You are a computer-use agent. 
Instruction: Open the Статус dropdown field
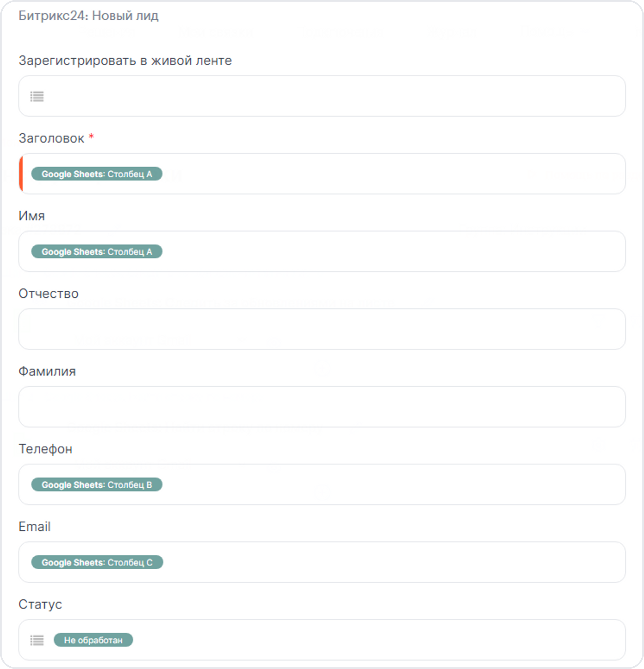(322, 640)
